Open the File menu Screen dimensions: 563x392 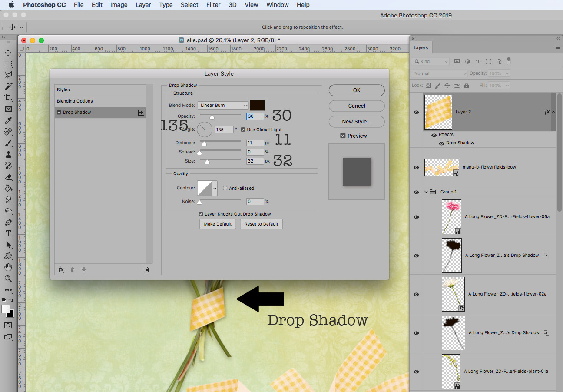point(79,5)
